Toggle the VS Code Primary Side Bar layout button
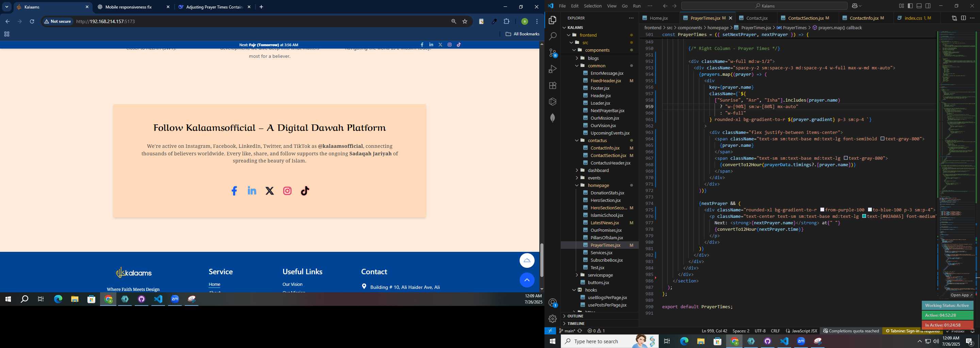 tap(910, 6)
